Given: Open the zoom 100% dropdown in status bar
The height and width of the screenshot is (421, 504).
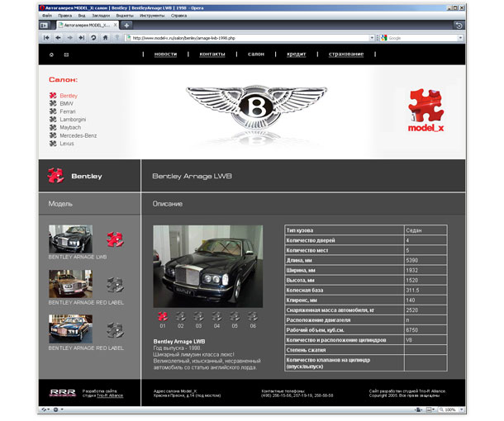Looking at the screenshot, I should pos(462,409).
